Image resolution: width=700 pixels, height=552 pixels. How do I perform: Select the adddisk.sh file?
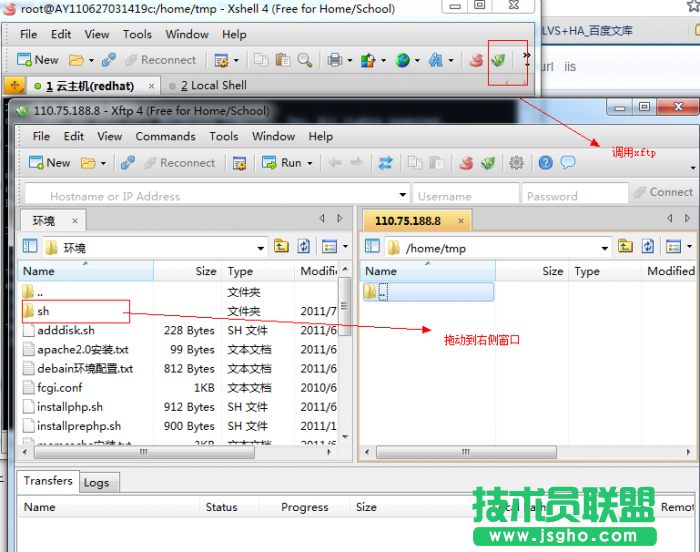point(66,330)
